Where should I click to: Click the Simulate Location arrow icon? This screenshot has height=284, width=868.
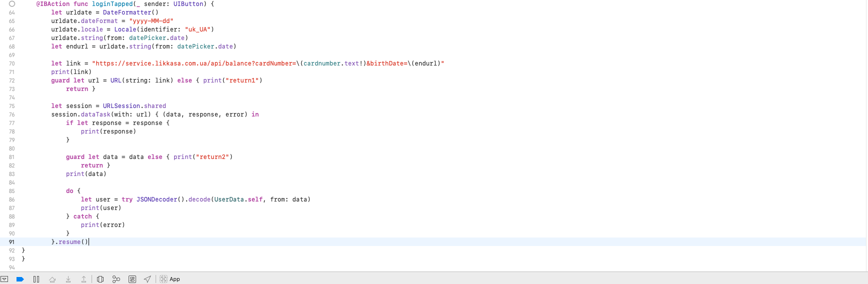tap(147, 279)
